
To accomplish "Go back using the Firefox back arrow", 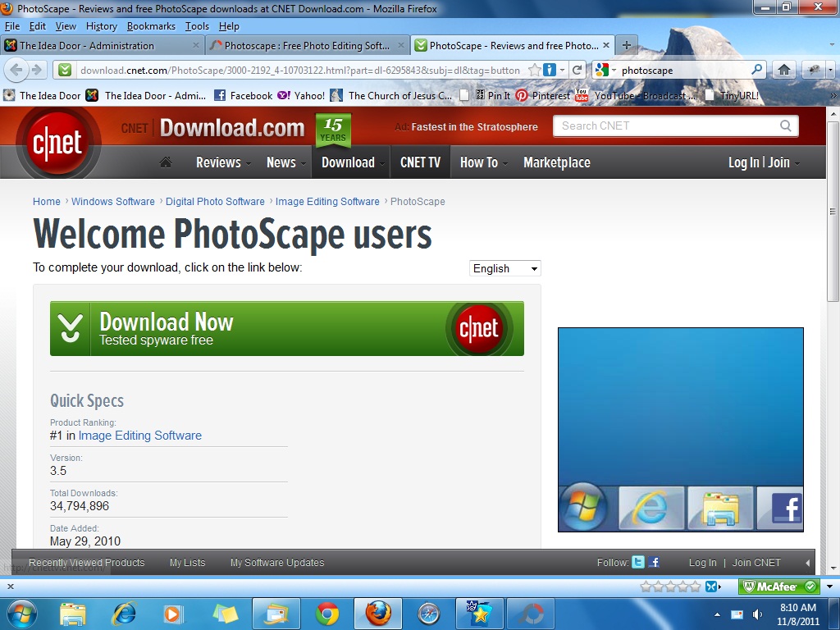I will pyautogui.click(x=16, y=70).
